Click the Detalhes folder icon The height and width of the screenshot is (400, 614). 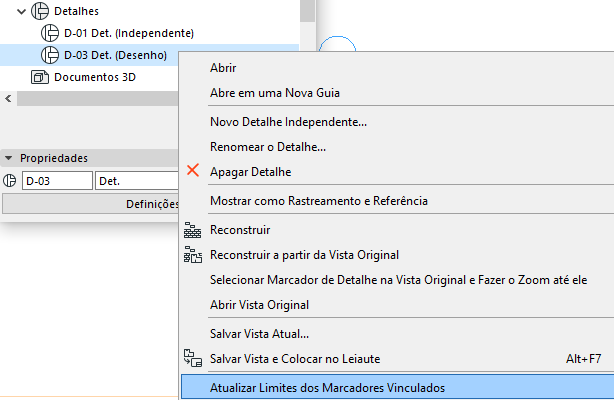click(40, 11)
